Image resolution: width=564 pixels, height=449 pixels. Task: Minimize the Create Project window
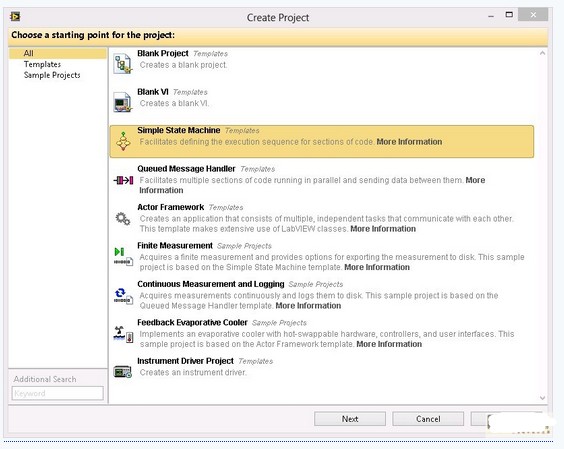pos(491,16)
